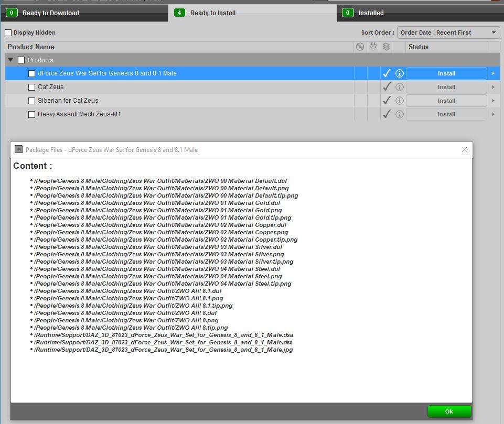Viewport: 504px width, 424px height.
Task: Collapse the Products group triangle
Action: tap(10, 60)
